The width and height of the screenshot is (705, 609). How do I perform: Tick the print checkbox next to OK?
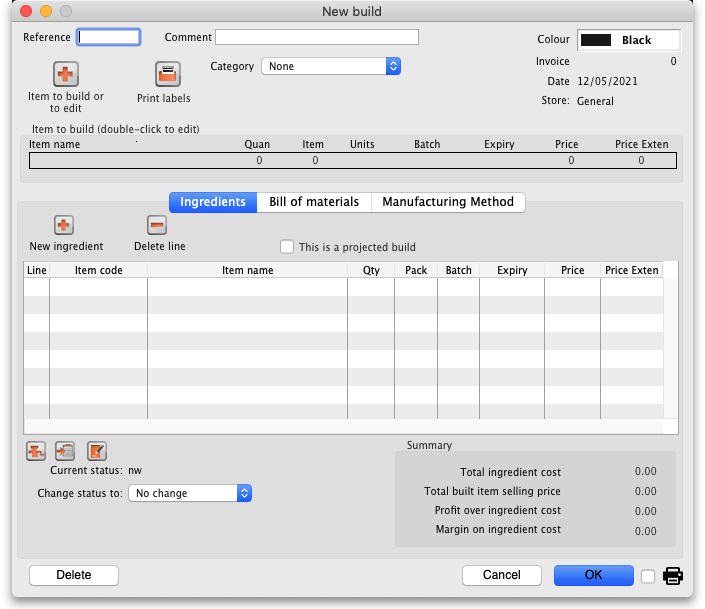(x=648, y=576)
